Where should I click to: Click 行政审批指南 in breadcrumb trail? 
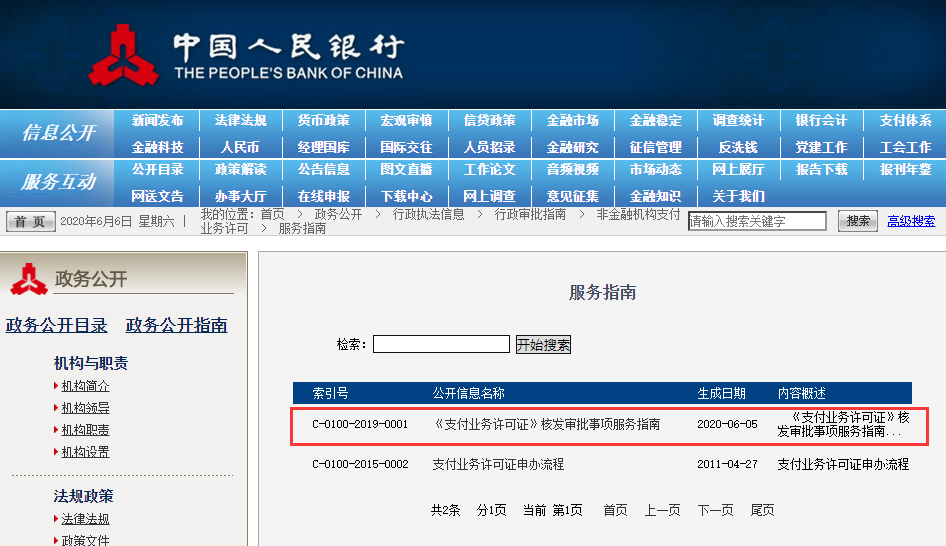(x=530, y=214)
